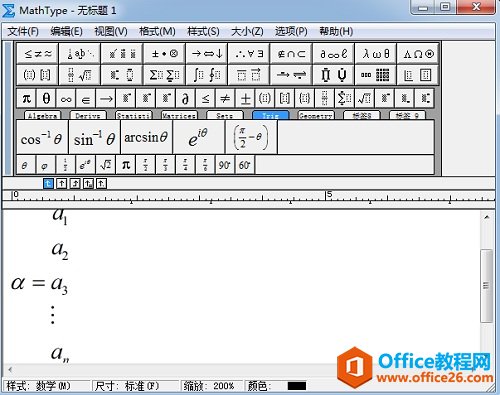Select the left-justified tab stop

click(x=48, y=183)
